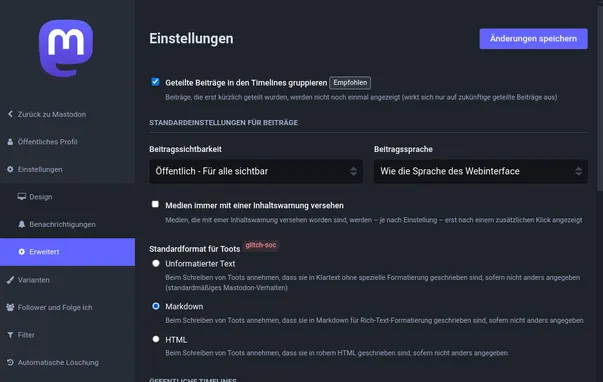
Task: Click the people icon for Follower und Folge ich
Action: [10, 307]
